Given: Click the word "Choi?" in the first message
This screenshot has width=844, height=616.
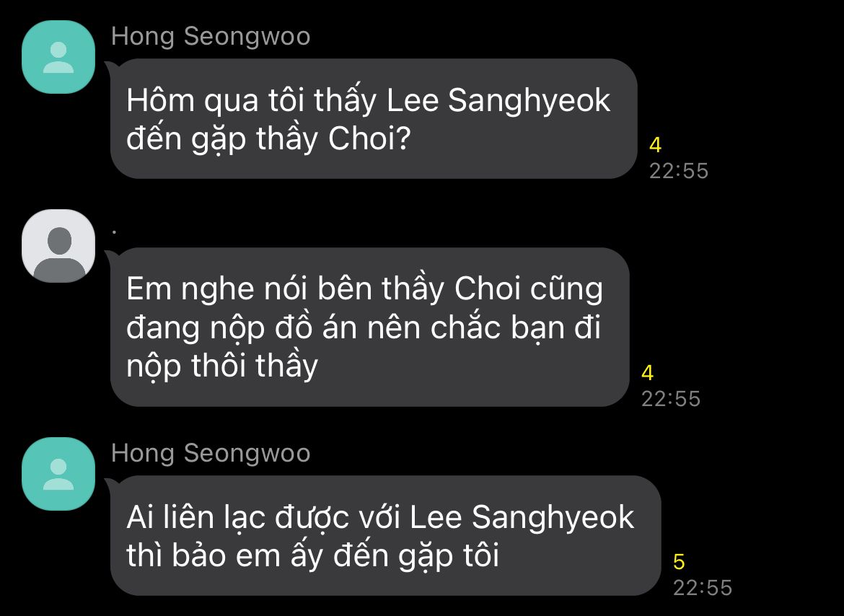Looking at the screenshot, I should (x=369, y=138).
